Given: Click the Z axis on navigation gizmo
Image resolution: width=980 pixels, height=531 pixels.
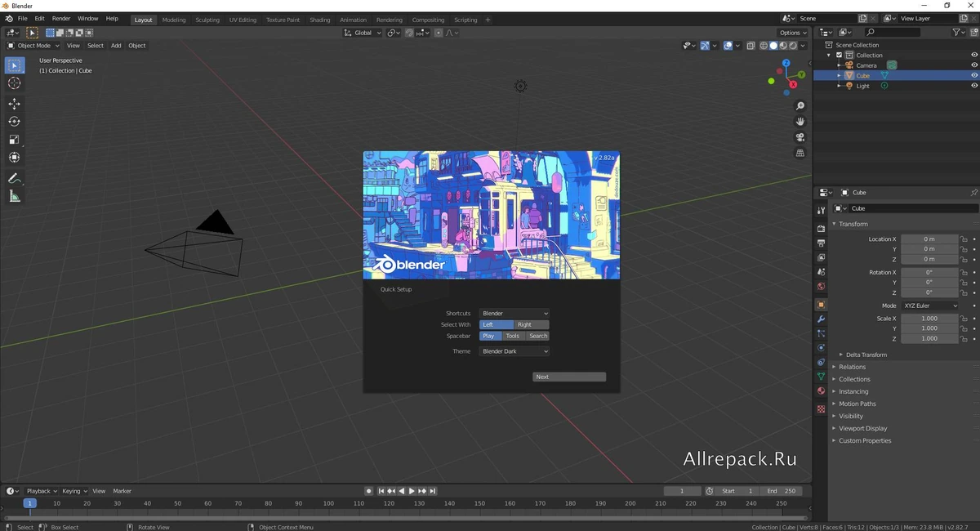Looking at the screenshot, I should 786,63.
